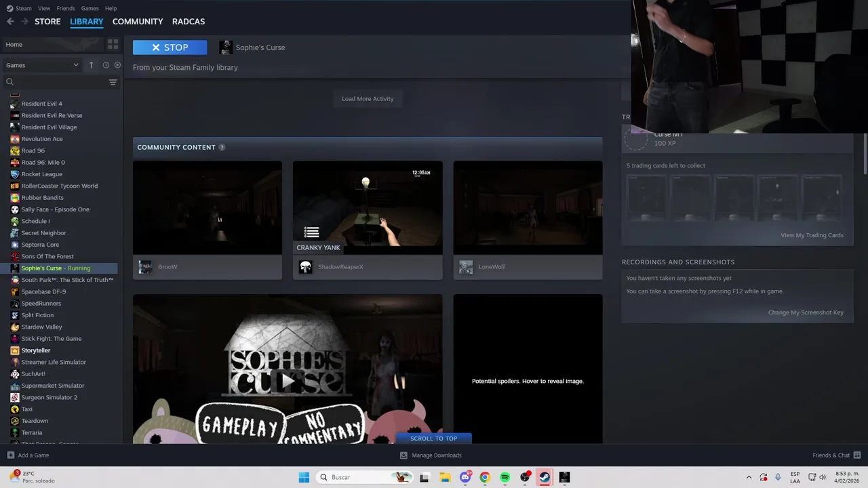Open LoneWolf's screenshot thumbnail
868x488 pixels.
point(528,207)
